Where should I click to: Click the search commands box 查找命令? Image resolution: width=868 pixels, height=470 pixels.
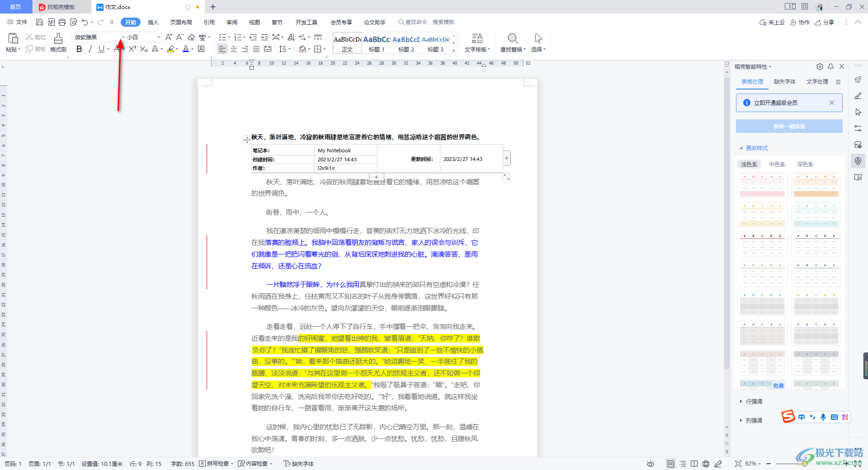426,22
